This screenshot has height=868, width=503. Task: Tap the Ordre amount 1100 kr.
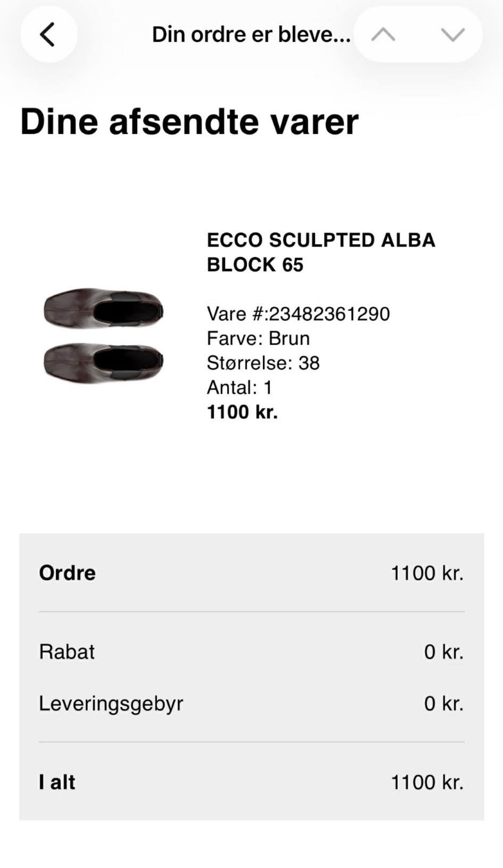point(427,573)
